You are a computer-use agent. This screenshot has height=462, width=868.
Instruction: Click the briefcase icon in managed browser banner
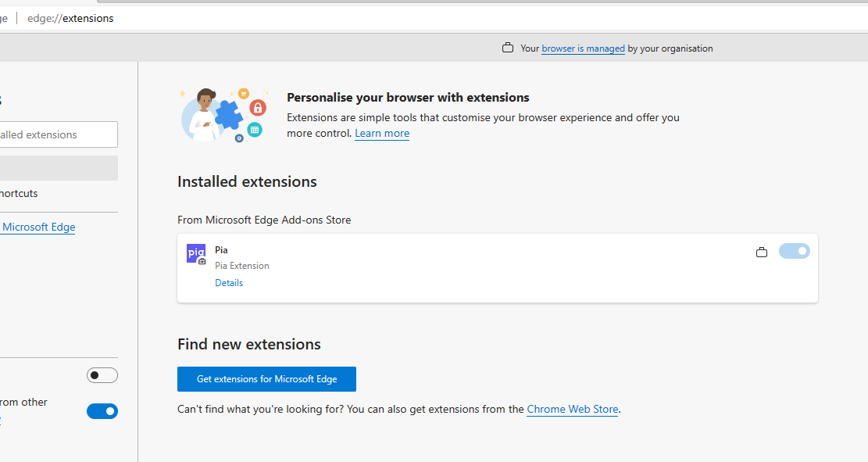(508, 48)
